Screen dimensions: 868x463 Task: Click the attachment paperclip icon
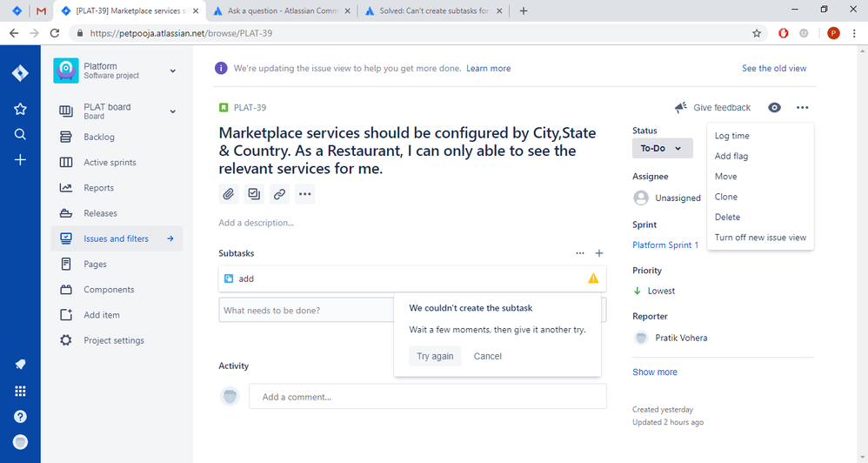[229, 194]
